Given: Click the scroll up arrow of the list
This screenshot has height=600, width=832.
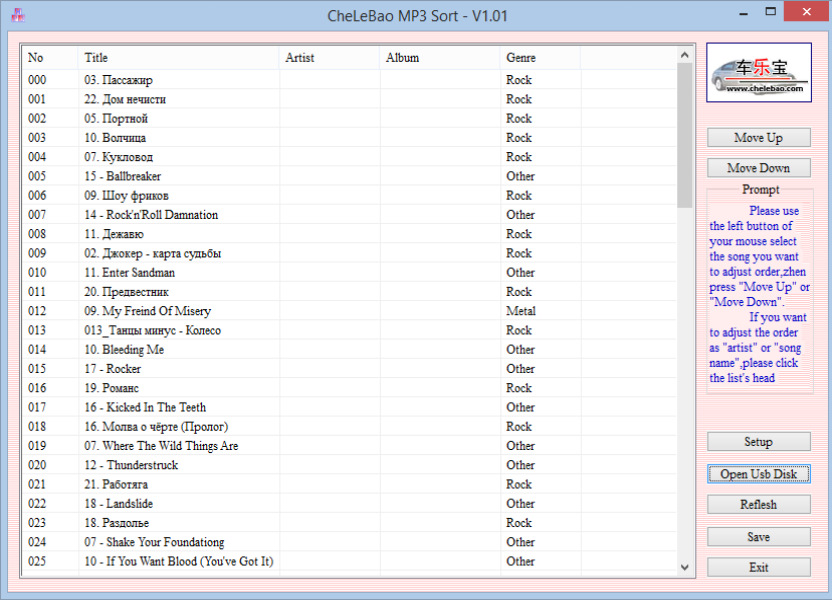Looking at the screenshot, I should tap(684, 55).
